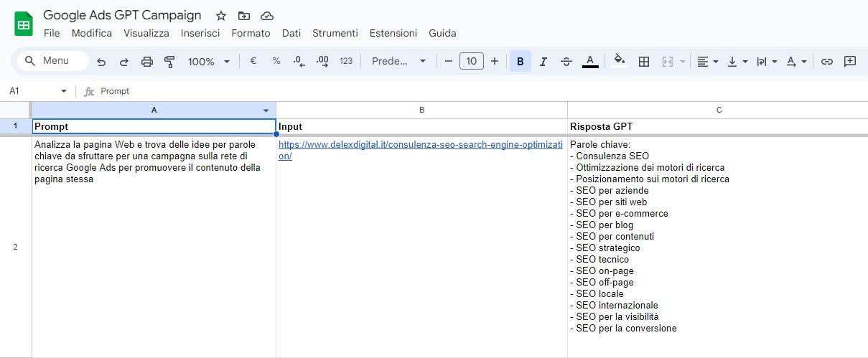
Task: Open the delexdigital.it SEO consultancy link
Action: (x=421, y=150)
